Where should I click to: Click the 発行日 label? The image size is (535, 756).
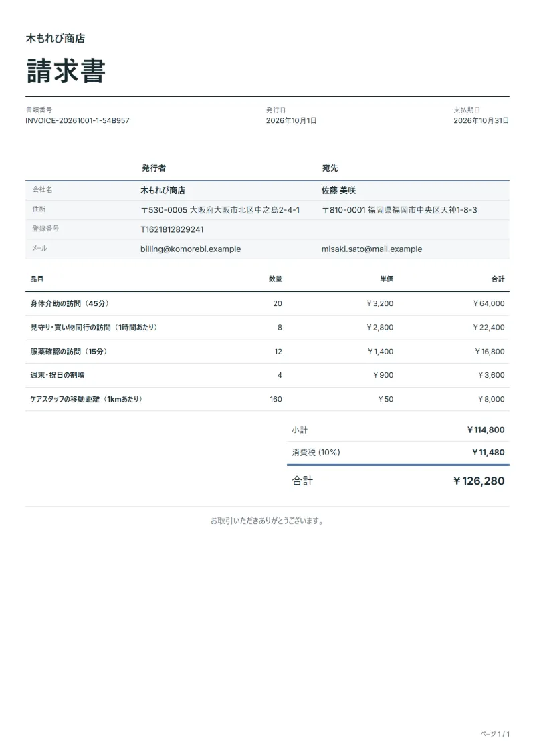[276, 110]
